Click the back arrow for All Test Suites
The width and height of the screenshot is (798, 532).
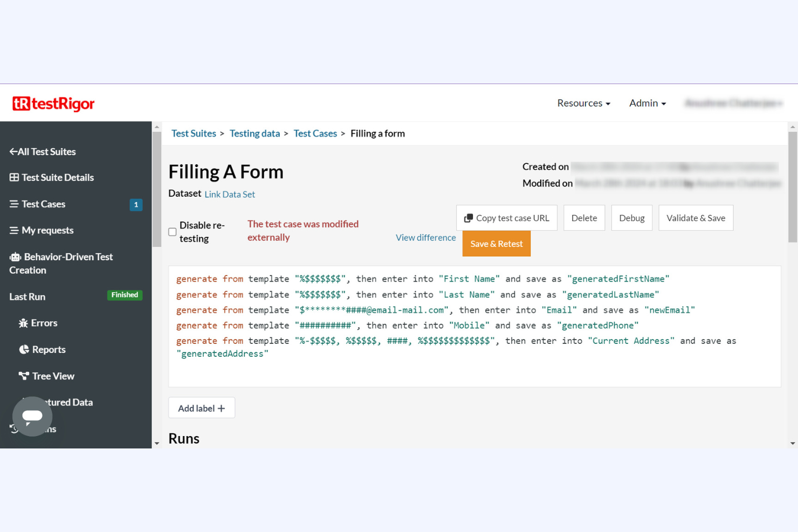point(13,152)
